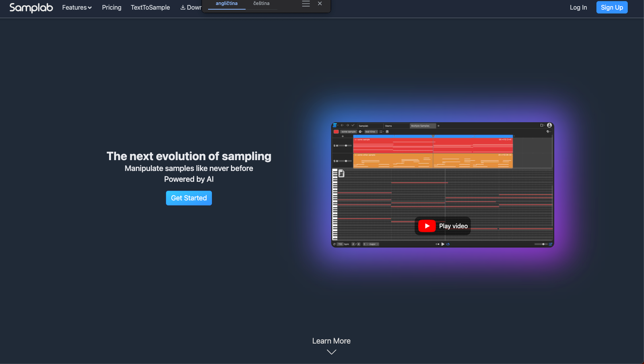This screenshot has width=644, height=364.
Task: Click the metronome icon in the transport bar
Action: (x=438, y=244)
